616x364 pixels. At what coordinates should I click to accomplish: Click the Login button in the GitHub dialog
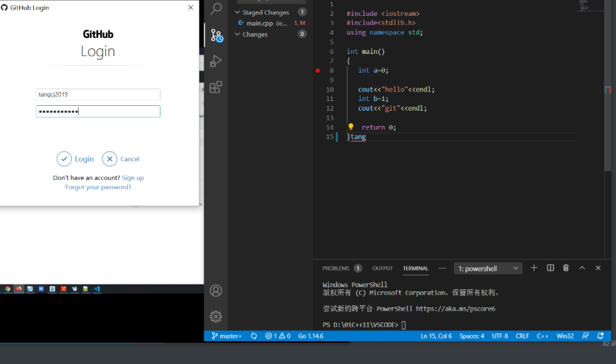(x=75, y=159)
